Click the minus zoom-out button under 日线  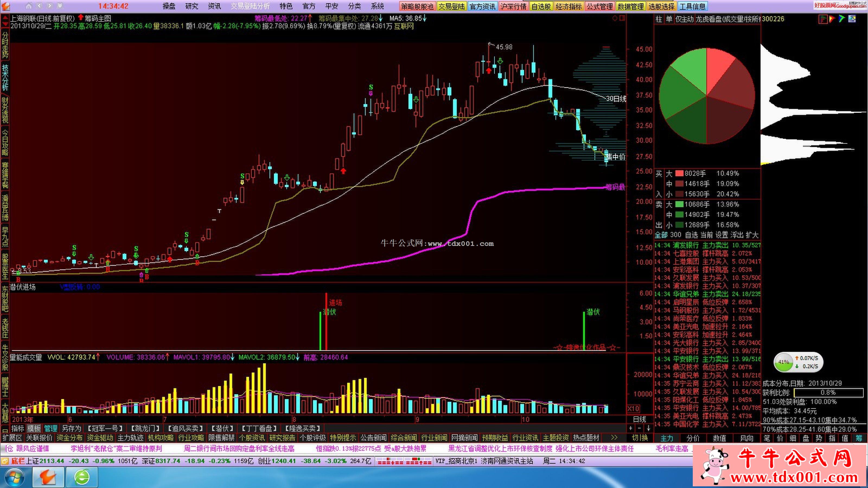[x=639, y=428]
